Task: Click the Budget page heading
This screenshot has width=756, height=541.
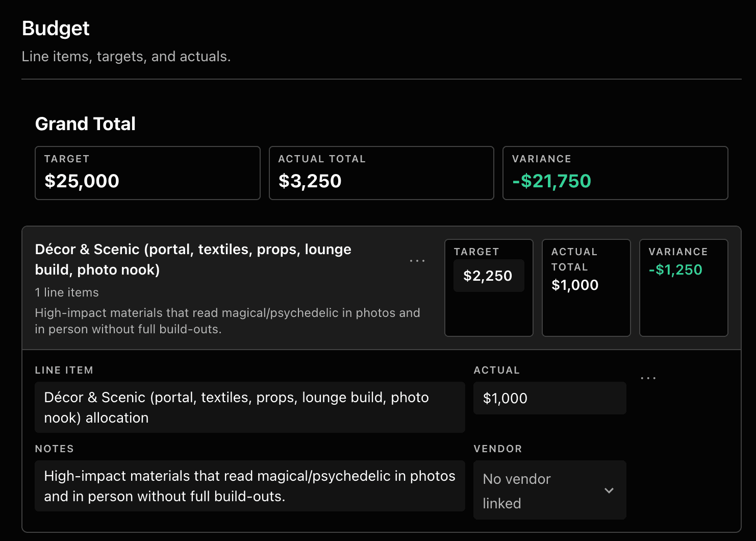Action: pos(55,29)
